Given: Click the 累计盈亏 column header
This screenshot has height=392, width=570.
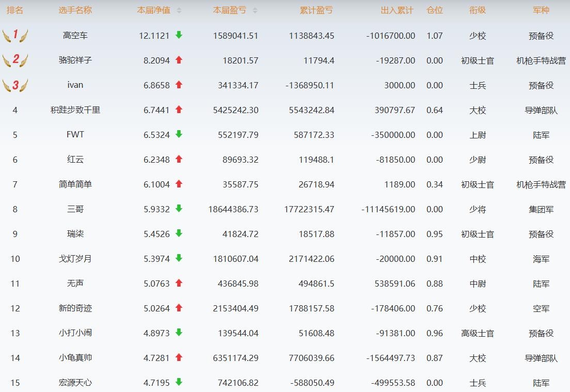Looking at the screenshot, I should [316, 10].
